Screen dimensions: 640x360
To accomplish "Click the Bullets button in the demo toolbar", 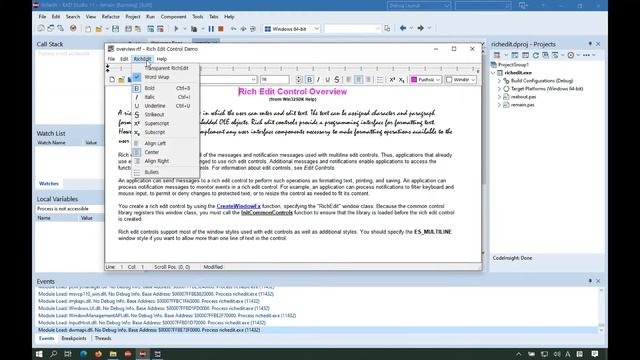I will tap(380, 80).
